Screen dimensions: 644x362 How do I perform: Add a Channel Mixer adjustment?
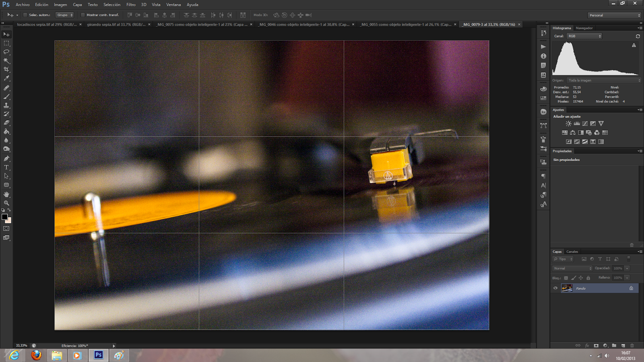tap(597, 132)
